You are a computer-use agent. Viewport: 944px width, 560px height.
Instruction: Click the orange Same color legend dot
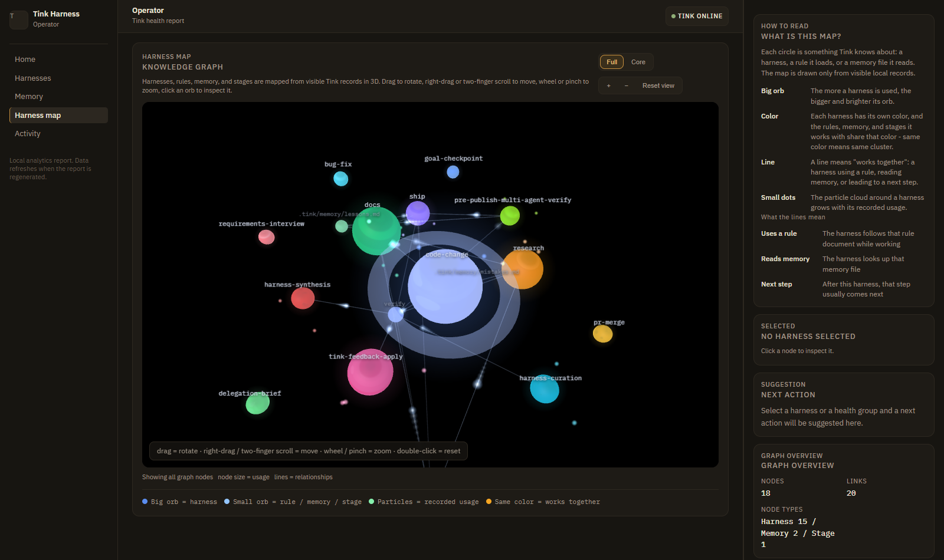pyautogui.click(x=489, y=502)
